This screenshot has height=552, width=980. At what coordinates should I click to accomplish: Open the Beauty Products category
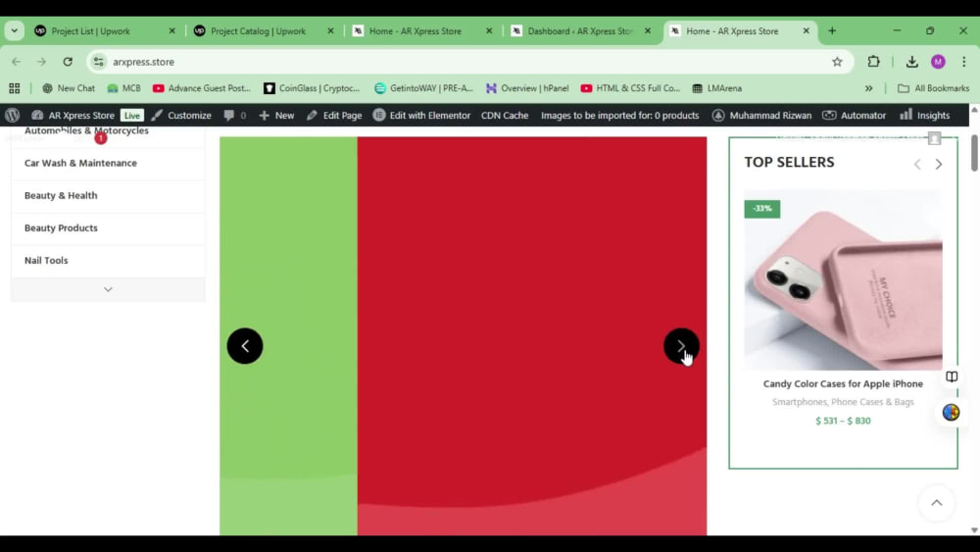61,228
